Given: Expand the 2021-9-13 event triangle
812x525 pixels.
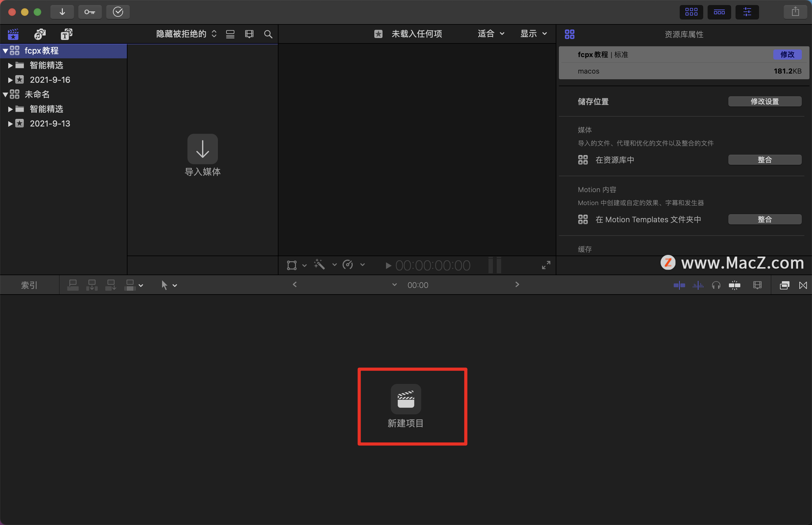Looking at the screenshot, I should [10, 124].
